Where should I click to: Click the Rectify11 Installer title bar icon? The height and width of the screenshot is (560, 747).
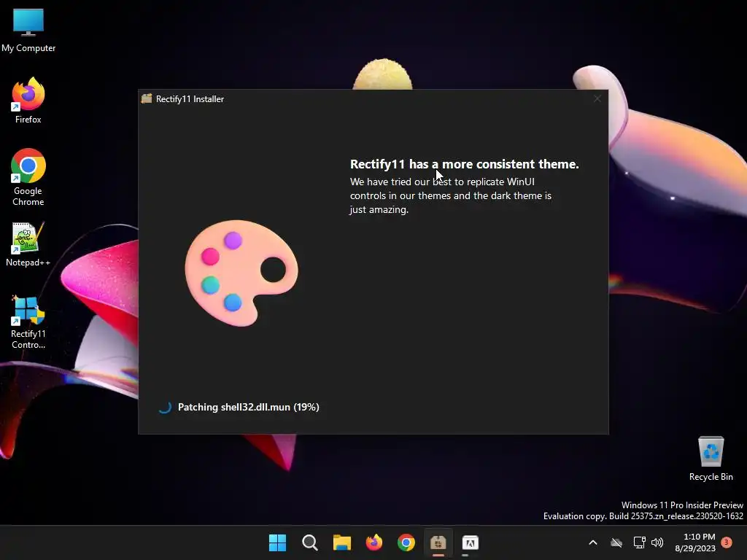(147, 98)
